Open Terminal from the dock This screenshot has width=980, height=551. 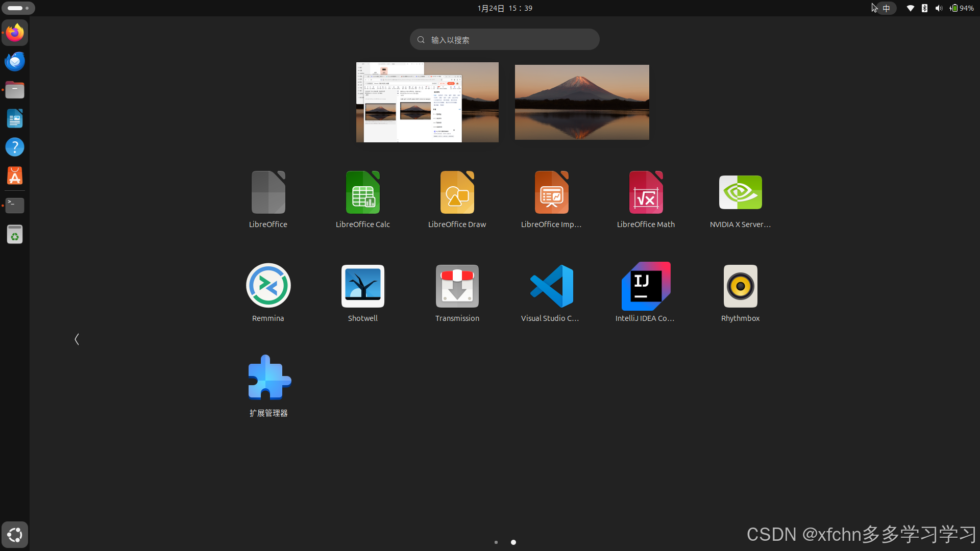point(15,206)
